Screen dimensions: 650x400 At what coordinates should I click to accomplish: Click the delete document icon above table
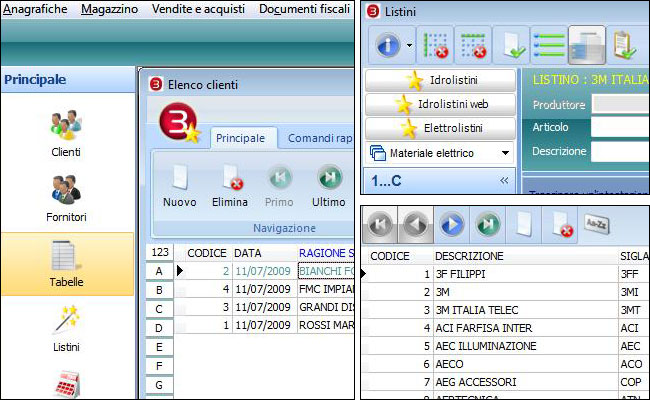click(561, 224)
